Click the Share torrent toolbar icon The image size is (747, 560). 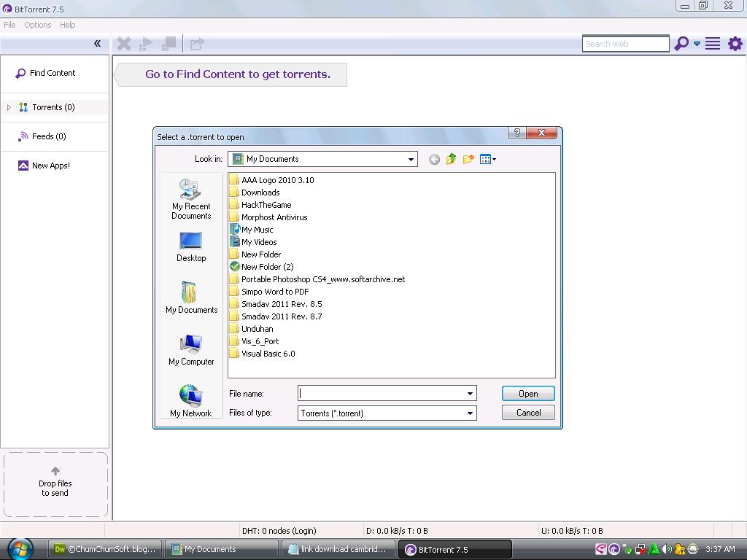(x=197, y=44)
